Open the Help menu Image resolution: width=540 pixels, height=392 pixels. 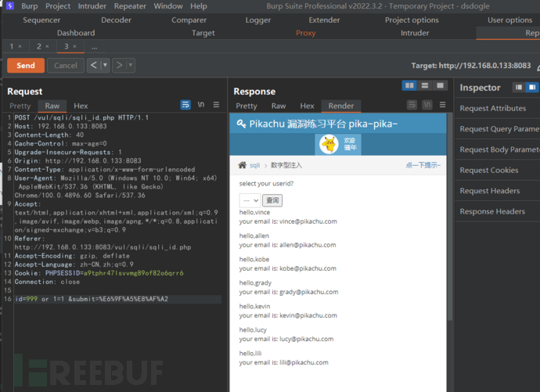(x=199, y=6)
